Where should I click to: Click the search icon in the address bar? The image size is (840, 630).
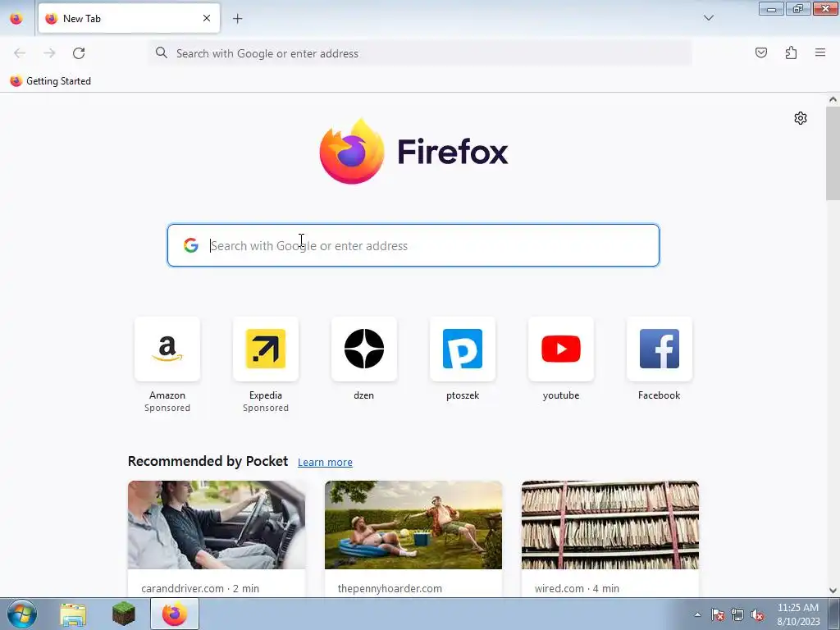162,52
